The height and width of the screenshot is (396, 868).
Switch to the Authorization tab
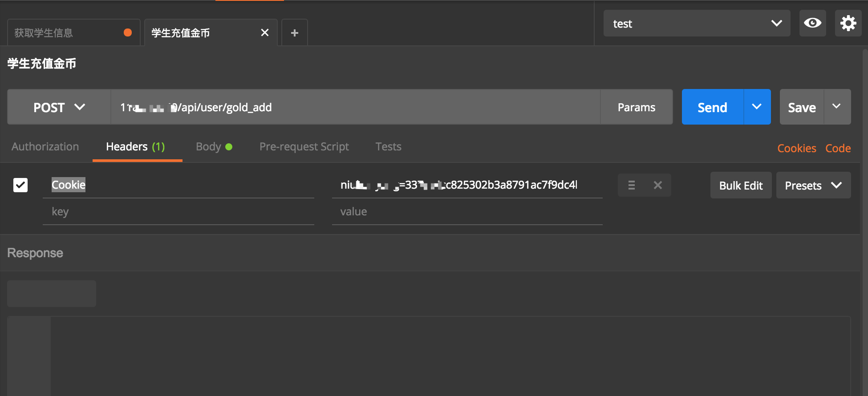click(x=45, y=147)
